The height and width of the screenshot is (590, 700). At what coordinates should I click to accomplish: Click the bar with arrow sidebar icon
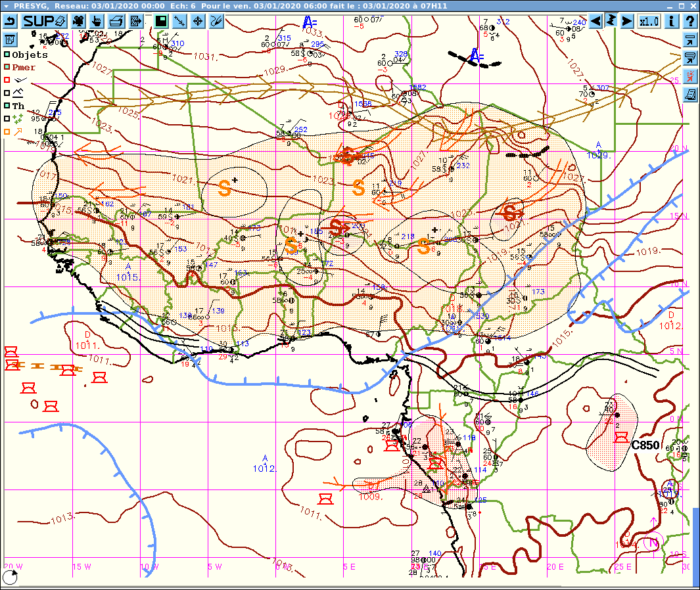click(690, 39)
